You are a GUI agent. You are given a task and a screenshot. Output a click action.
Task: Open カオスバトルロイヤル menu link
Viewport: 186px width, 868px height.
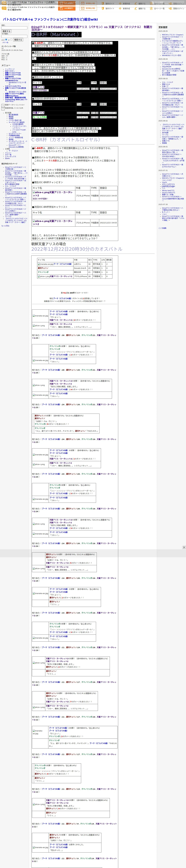coord(13,86)
